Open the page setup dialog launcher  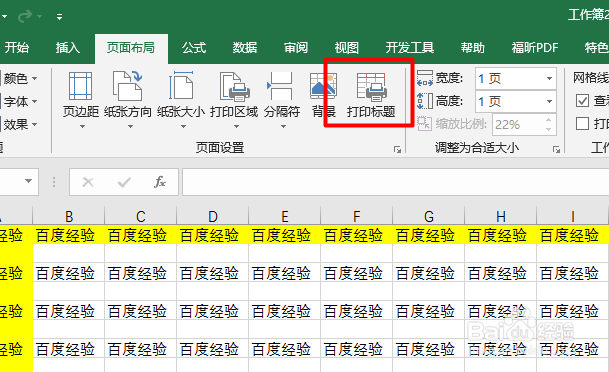pyautogui.click(x=397, y=149)
